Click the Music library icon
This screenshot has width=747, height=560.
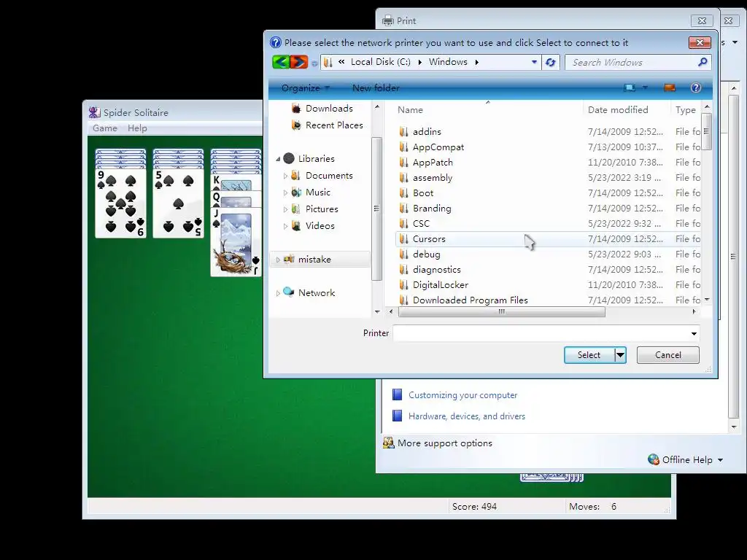point(296,192)
